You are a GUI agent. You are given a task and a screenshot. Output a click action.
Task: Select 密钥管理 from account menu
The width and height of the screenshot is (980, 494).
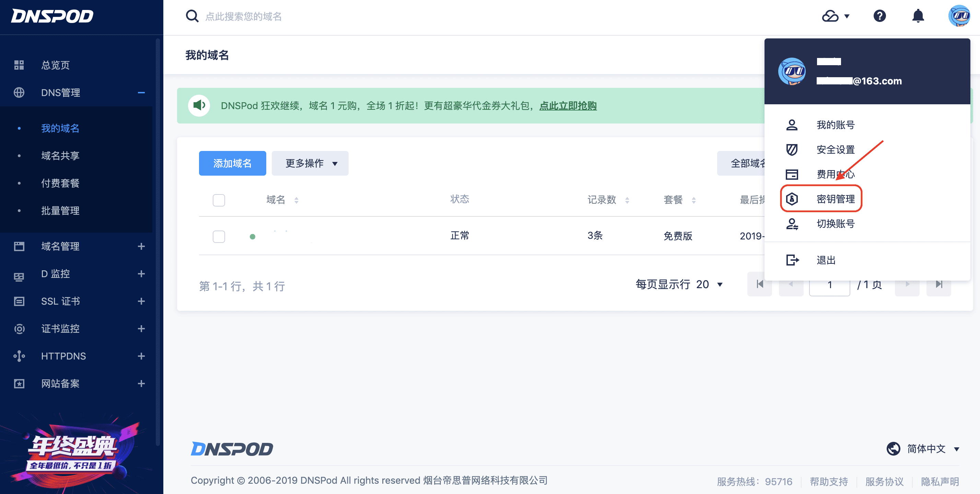click(836, 199)
